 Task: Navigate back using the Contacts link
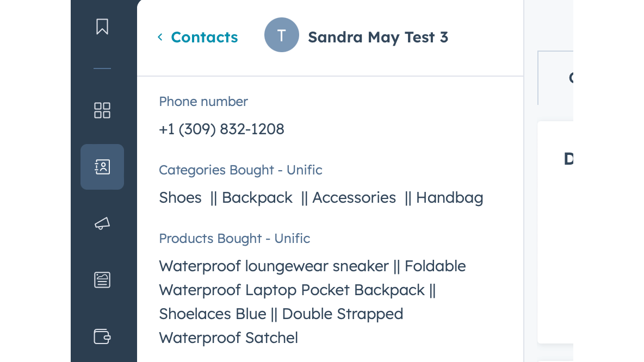tap(204, 37)
